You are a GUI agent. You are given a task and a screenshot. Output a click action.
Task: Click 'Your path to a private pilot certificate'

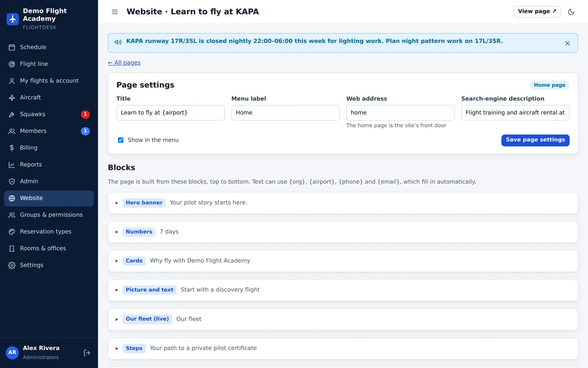[x=203, y=348]
